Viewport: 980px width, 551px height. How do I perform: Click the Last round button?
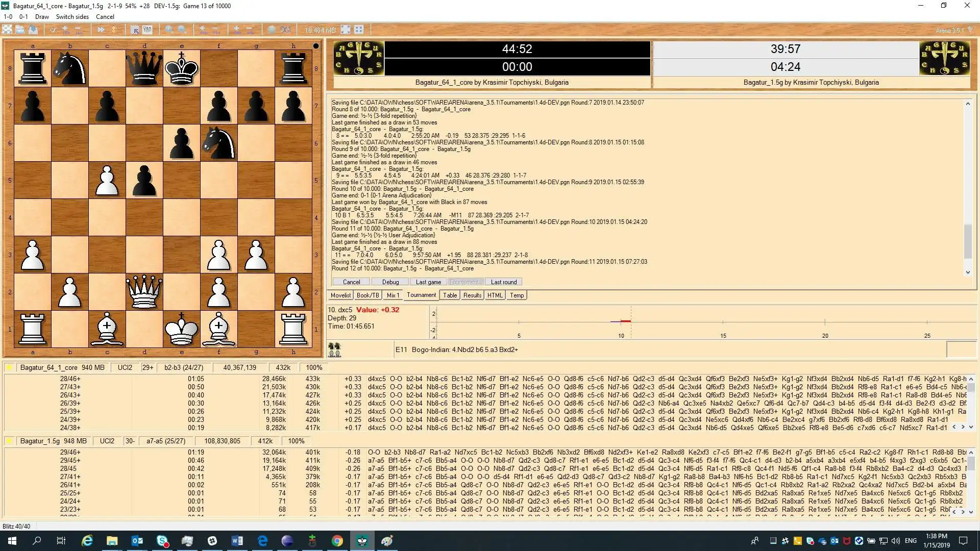click(x=503, y=281)
